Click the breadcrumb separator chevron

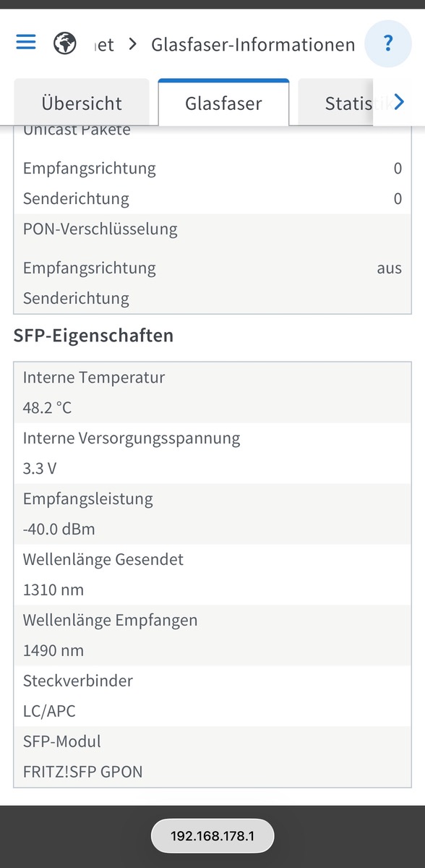[x=132, y=45]
